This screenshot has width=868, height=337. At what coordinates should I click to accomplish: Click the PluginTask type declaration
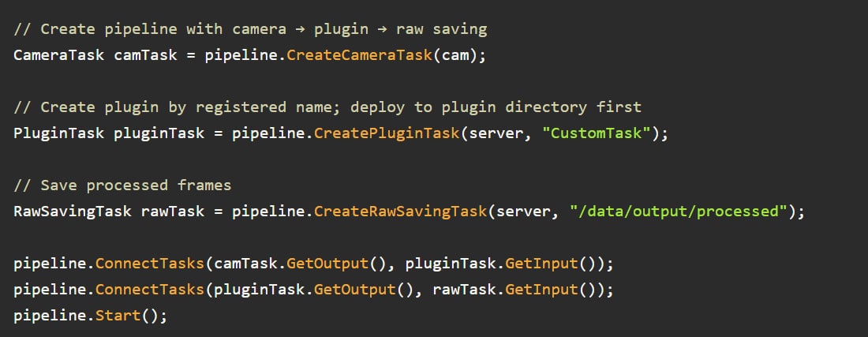[58, 133]
